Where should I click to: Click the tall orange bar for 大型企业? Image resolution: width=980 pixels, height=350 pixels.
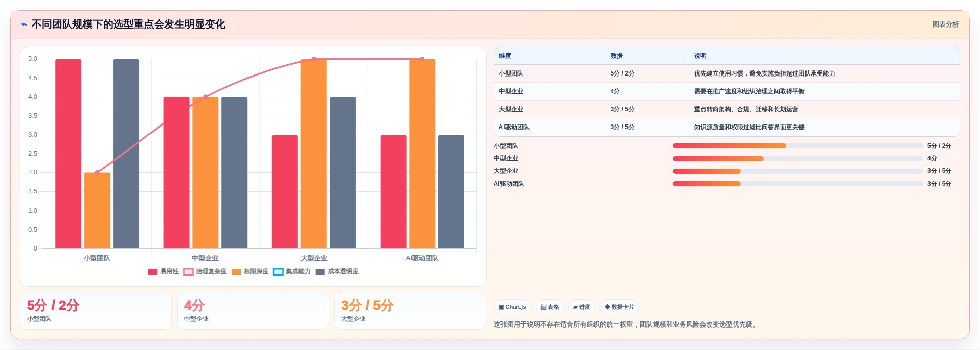pos(314,154)
